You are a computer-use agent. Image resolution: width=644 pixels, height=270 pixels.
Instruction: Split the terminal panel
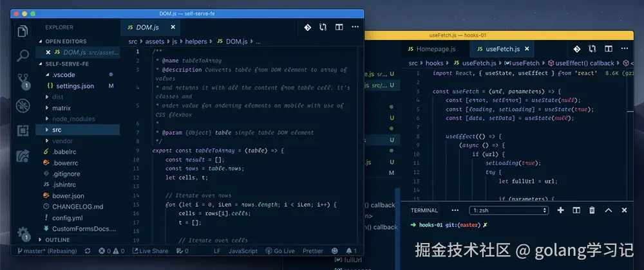(576, 210)
